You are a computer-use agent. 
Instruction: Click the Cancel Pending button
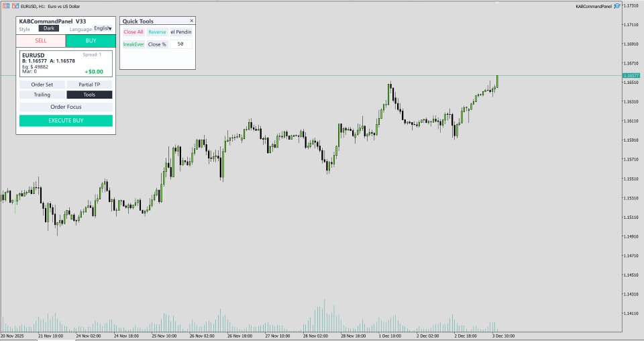pos(181,32)
